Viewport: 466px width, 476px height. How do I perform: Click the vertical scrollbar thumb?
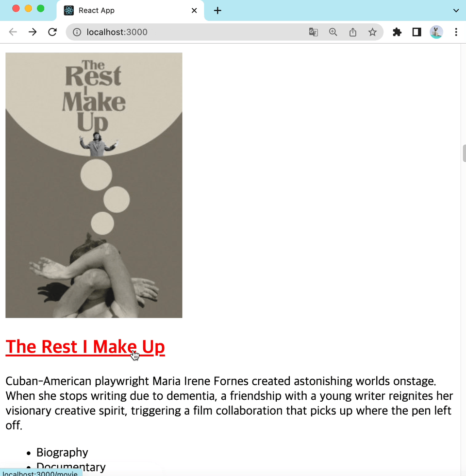464,153
